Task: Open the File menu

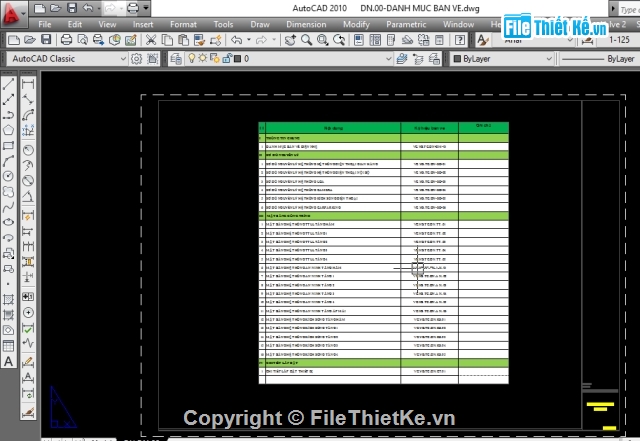Action: [x=44, y=24]
